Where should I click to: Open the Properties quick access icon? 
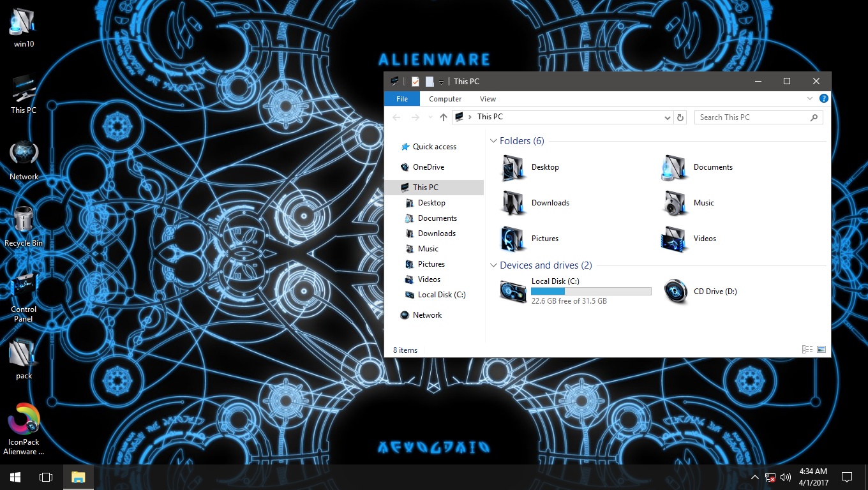(x=414, y=81)
